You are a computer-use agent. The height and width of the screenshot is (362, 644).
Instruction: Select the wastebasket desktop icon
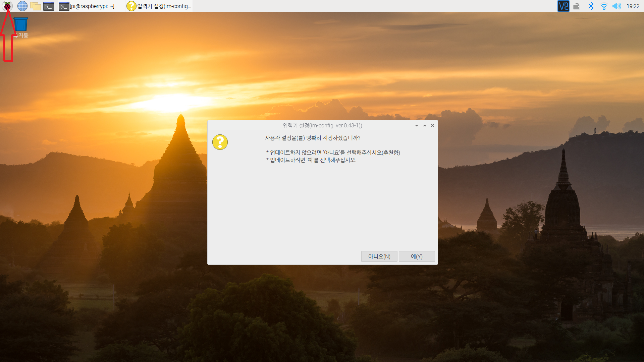pyautogui.click(x=21, y=27)
